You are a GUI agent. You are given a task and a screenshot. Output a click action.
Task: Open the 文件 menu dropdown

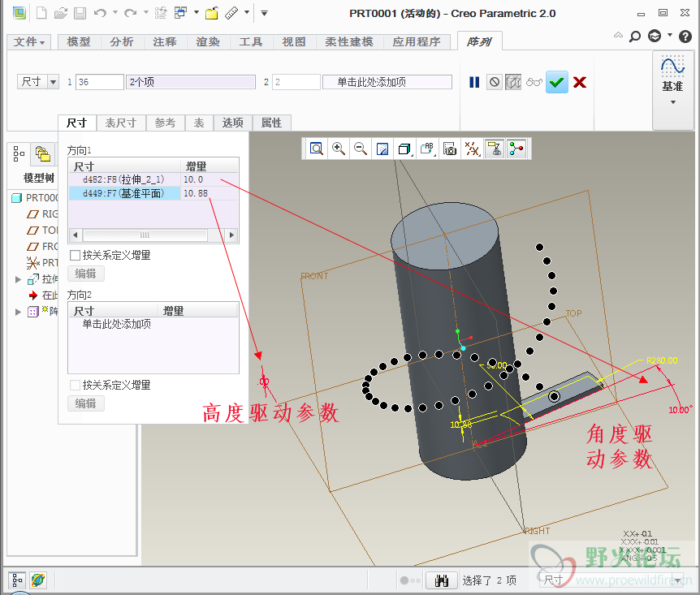click(29, 42)
